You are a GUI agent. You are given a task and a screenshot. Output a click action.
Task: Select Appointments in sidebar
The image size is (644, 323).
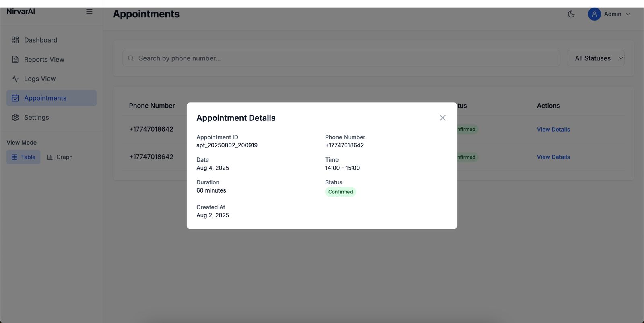click(52, 98)
